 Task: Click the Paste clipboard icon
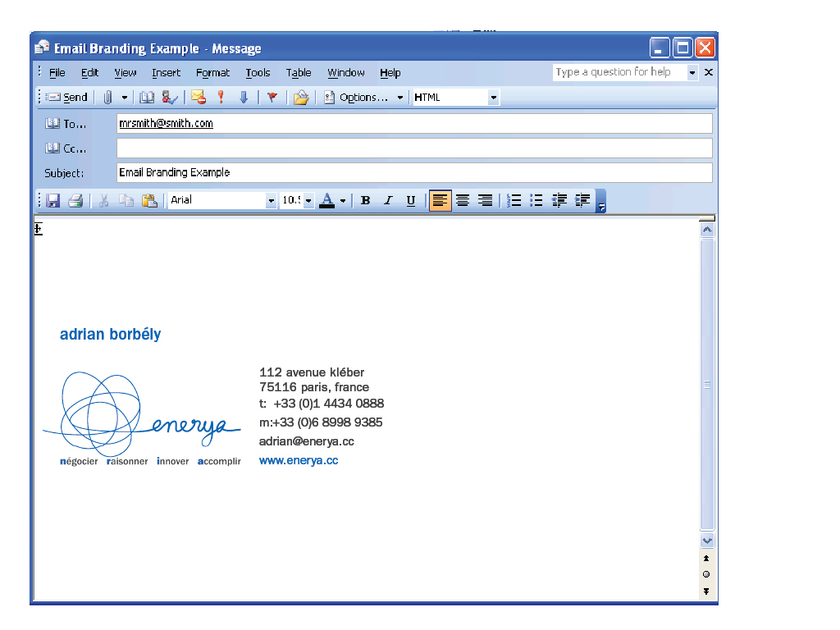pyautogui.click(x=149, y=200)
